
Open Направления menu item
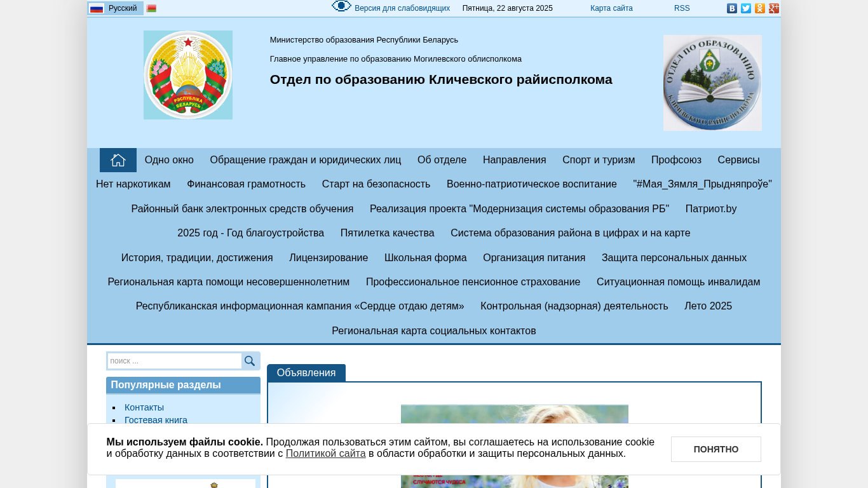[515, 160]
